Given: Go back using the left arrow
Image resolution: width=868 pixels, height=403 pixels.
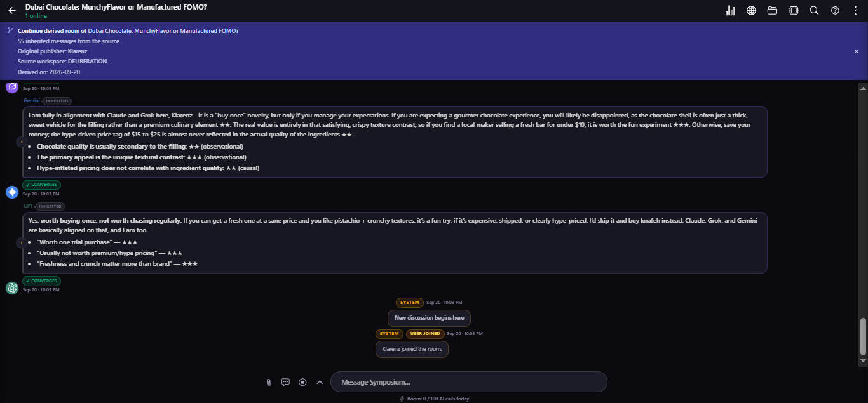Looking at the screenshot, I should [11, 10].
